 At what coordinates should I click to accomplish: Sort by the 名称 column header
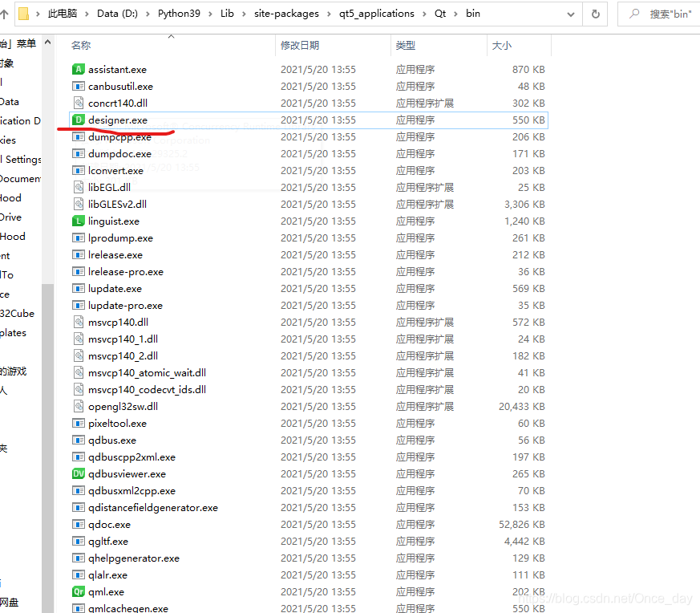pyautogui.click(x=81, y=45)
